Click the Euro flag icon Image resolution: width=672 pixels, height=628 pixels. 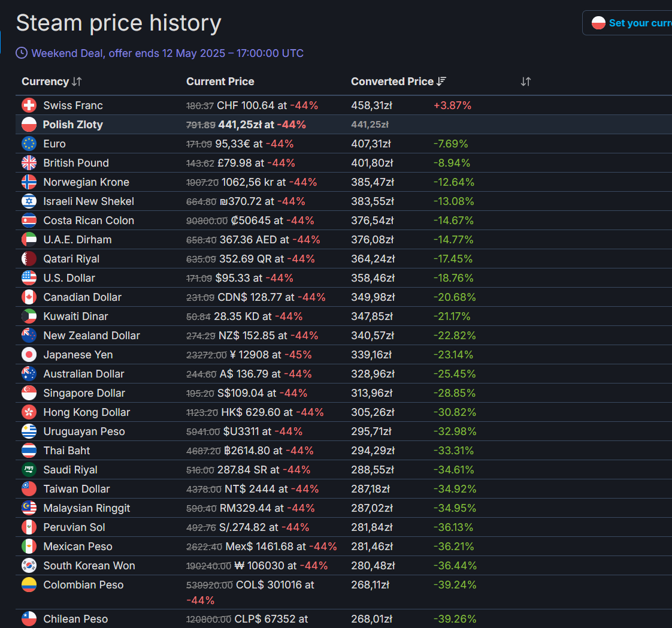tap(29, 144)
